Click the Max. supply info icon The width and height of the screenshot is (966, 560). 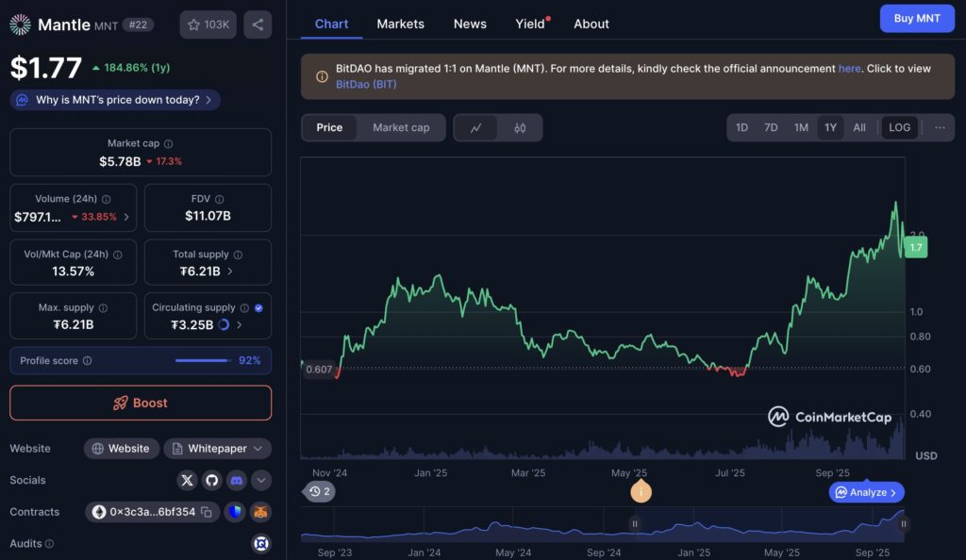(x=103, y=307)
